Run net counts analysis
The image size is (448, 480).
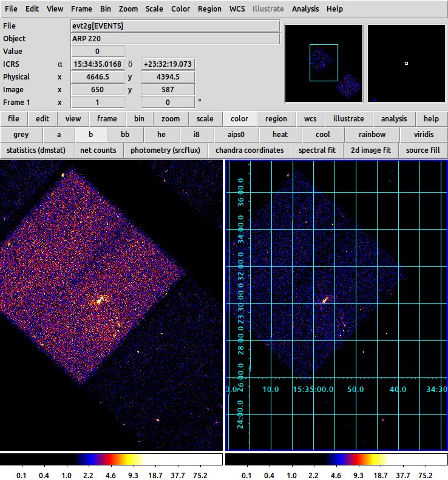(98, 150)
